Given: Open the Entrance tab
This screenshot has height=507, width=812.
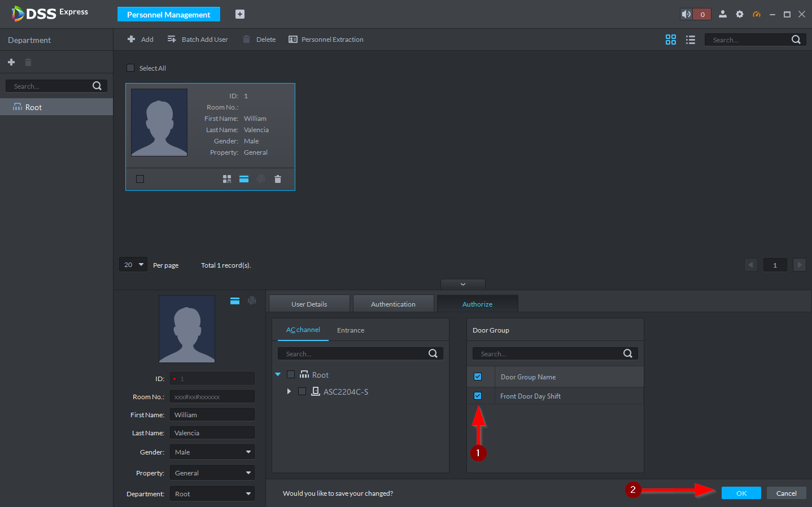Looking at the screenshot, I should [x=351, y=330].
